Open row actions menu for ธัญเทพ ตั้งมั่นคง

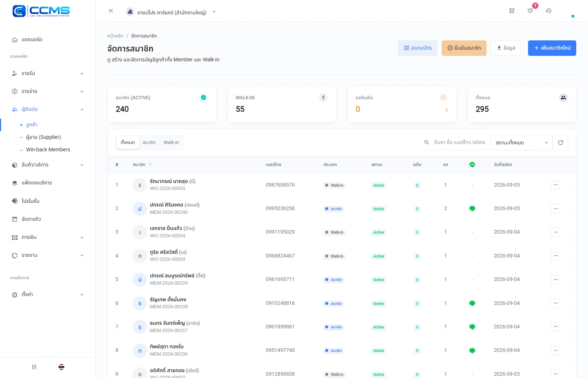(x=556, y=303)
